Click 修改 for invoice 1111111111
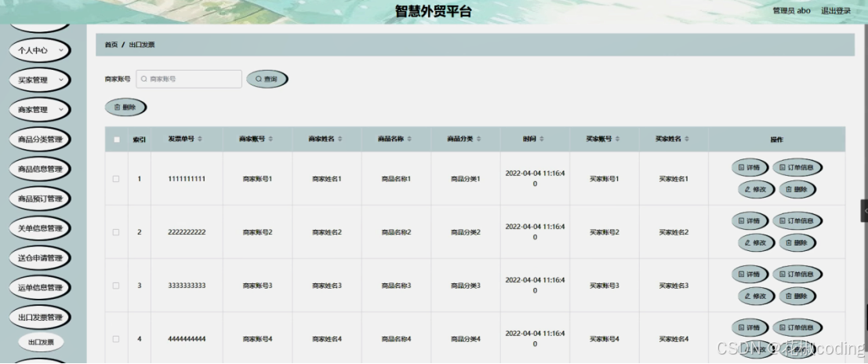Image resolution: width=868 pixels, height=364 pixels. 756,190
